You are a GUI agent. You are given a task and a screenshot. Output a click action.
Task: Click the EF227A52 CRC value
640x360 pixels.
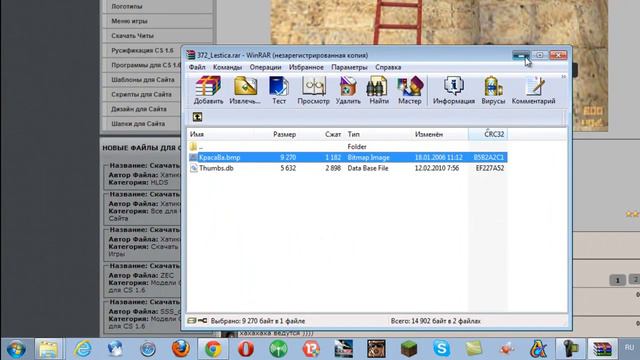coord(489,168)
